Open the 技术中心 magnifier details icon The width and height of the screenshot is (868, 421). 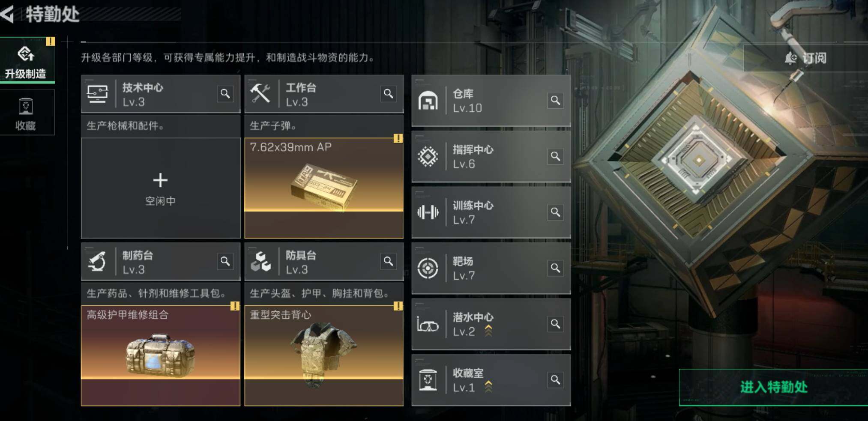coord(225,94)
